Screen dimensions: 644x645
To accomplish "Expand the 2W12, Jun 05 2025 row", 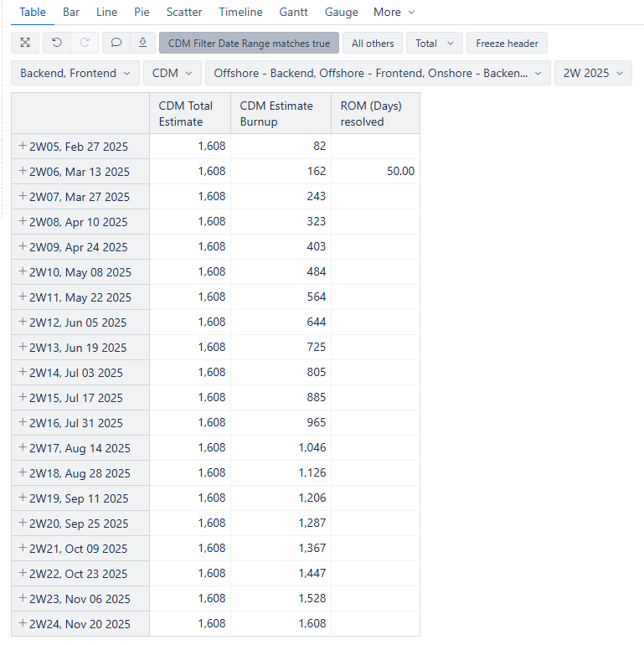I will tap(23, 322).
